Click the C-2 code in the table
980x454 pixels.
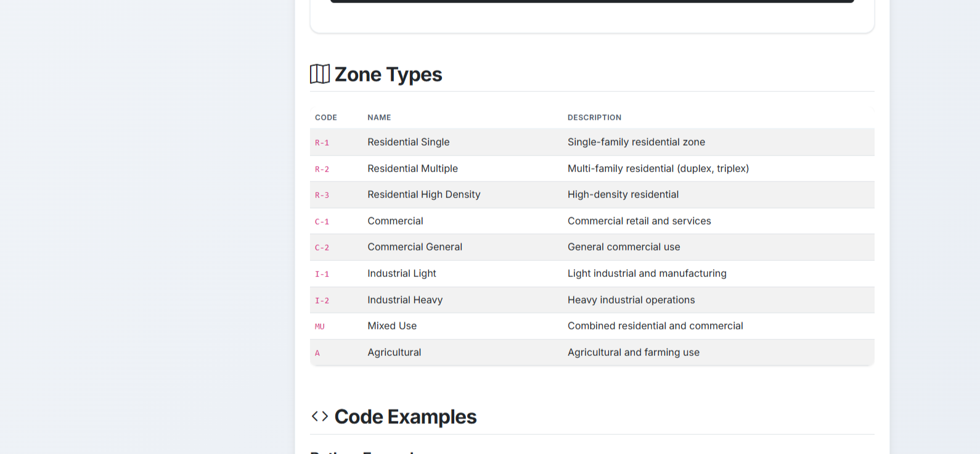pos(322,248)
